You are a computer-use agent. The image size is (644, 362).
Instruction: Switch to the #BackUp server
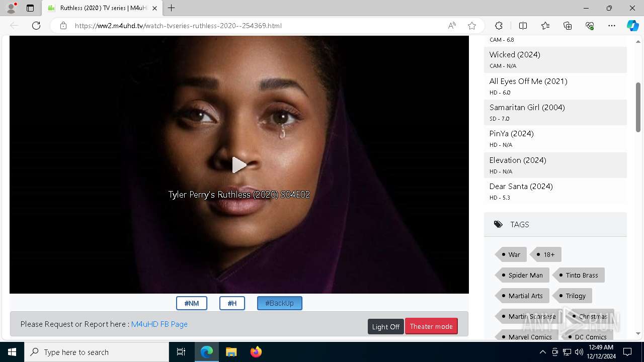[x=279, y=303]
